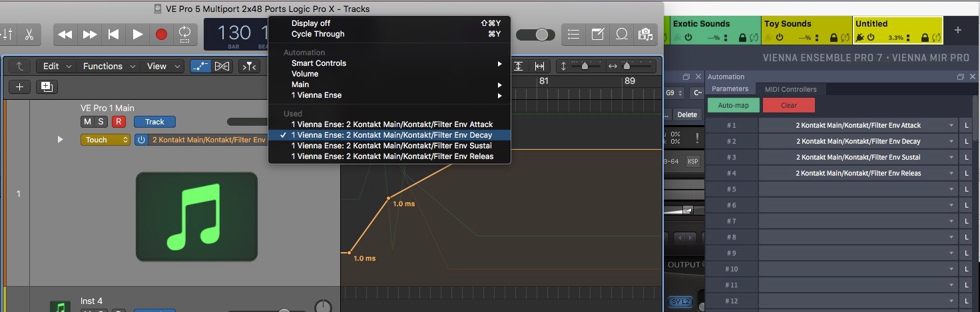The height and width of the screenshot is (312, 980).
Task: Start playback with the Play button
Action: click(138, 34)
